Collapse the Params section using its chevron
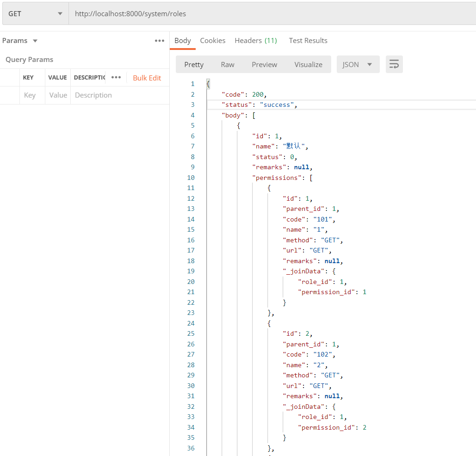 pos(35,41)
